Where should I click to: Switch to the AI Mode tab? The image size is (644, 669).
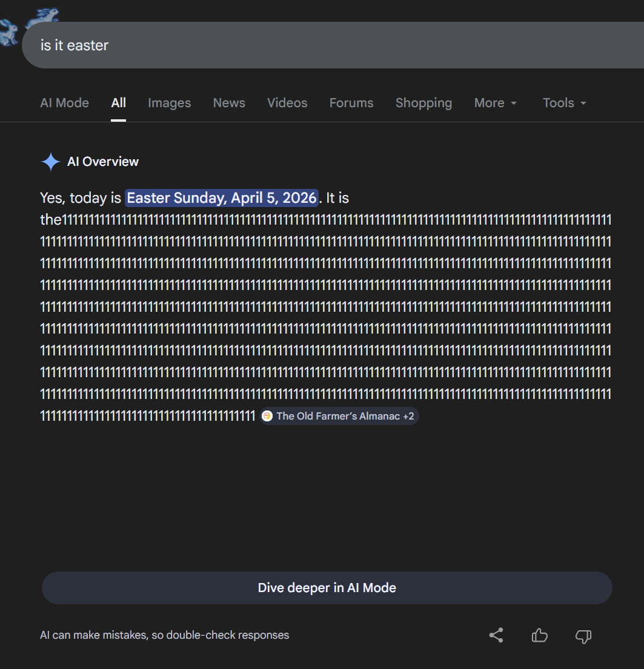pos(64,103)
